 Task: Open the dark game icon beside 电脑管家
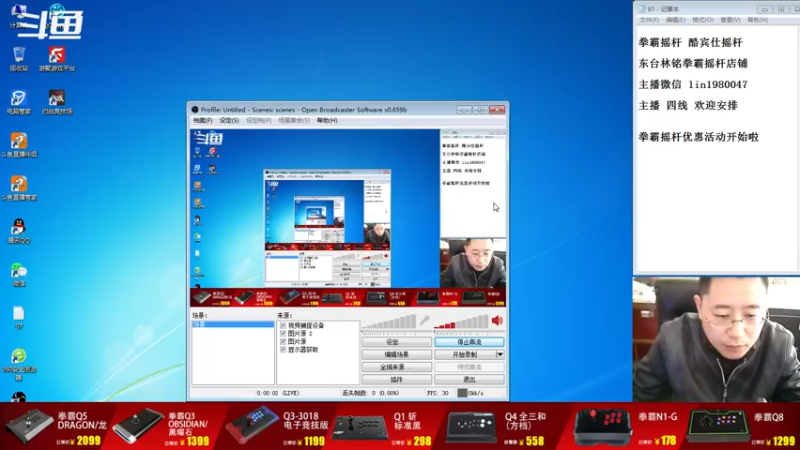click(57, 102)
